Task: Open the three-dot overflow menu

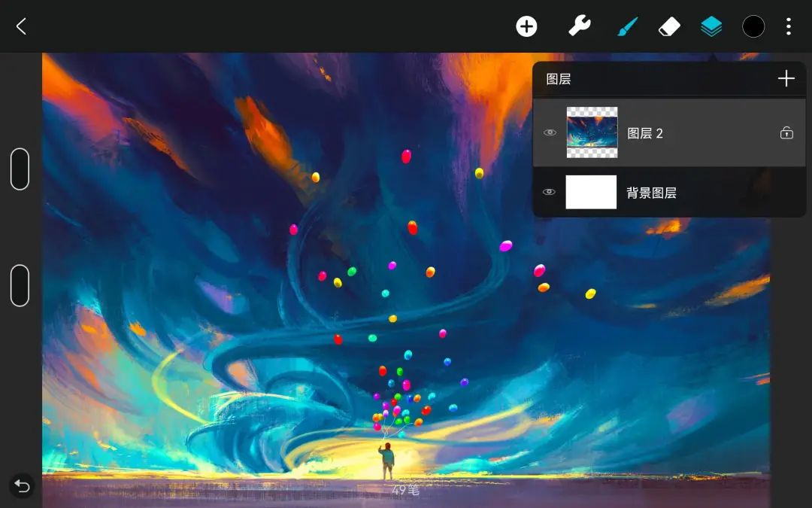Action: [788, 26]
